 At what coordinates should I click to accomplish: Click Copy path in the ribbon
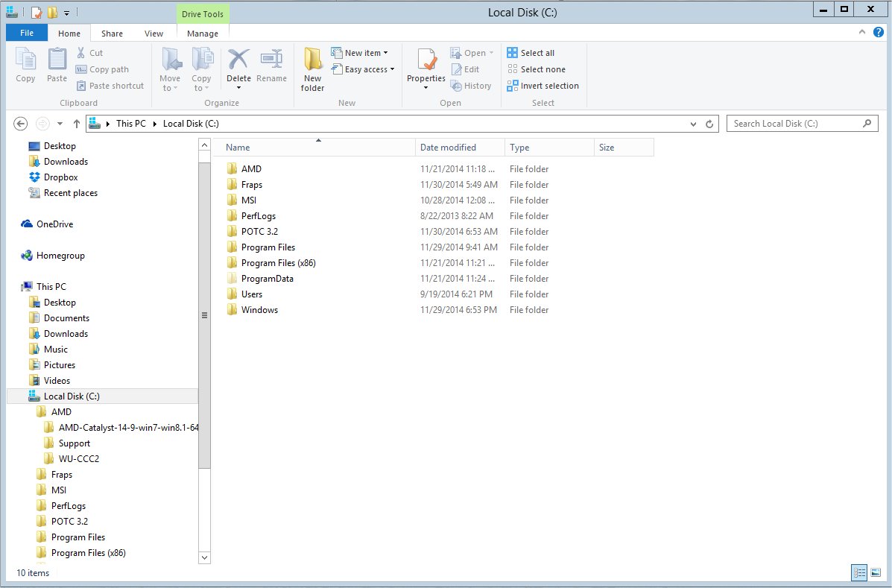coord(103,69)
